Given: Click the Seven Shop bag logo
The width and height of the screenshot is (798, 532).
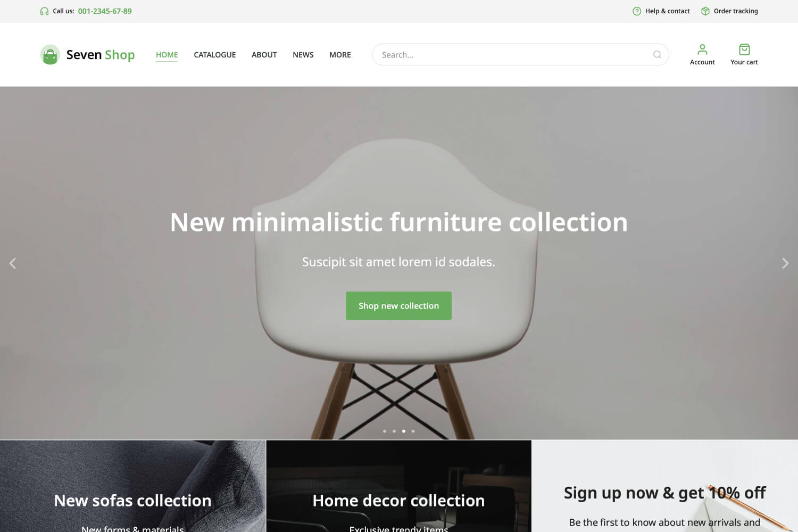Looking at the screenshot, I should point(50,55).
